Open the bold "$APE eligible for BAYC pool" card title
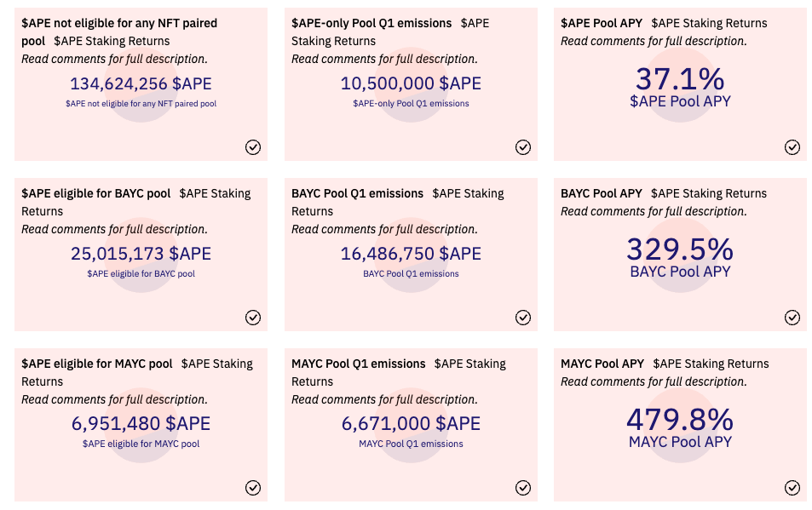 [95, 193]
